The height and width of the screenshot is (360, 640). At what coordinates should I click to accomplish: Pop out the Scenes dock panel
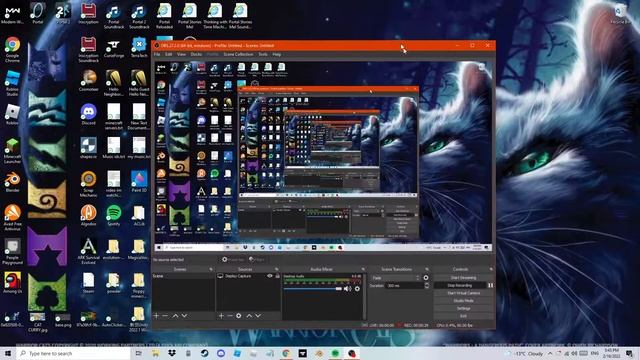[211, 269]
